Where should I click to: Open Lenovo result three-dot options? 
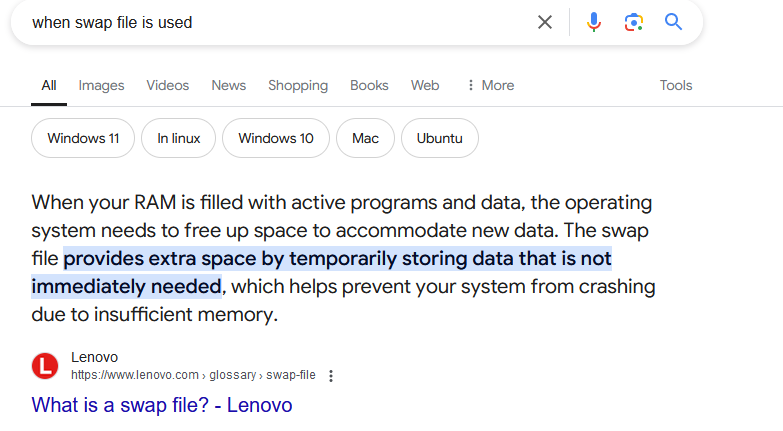click(331, 376)
